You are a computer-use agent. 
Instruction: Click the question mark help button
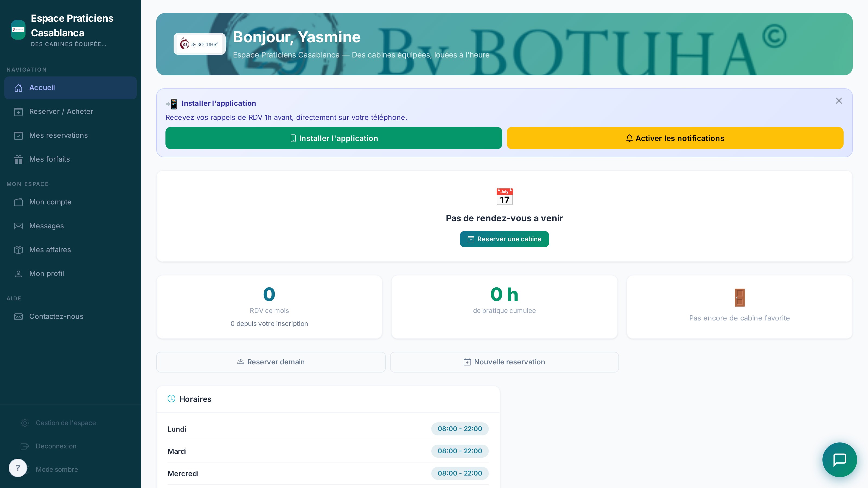pyautogui.click(x=18, y=468)
